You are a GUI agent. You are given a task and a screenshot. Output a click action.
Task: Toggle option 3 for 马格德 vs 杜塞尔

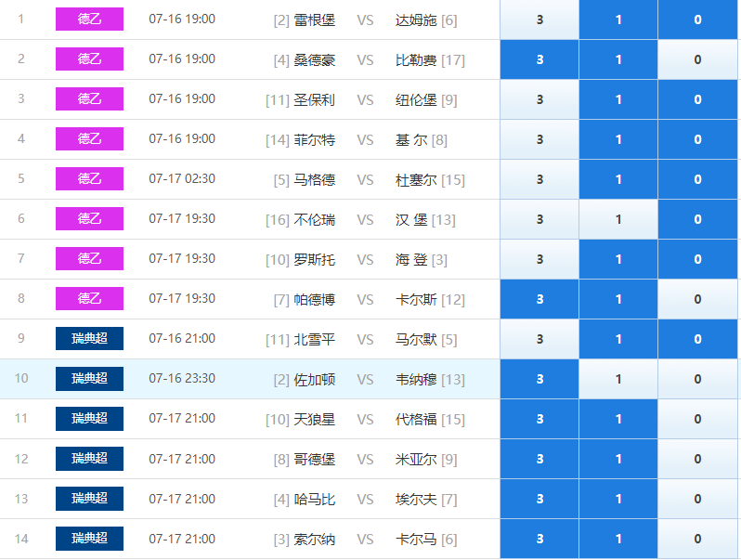click(x=539, y=179)
